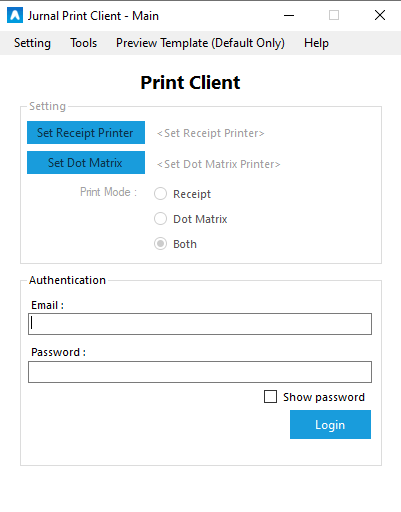The height and width of the screenshot is (512, 401).
Task: Choose the Both print mode option
Action: point(160,244)
